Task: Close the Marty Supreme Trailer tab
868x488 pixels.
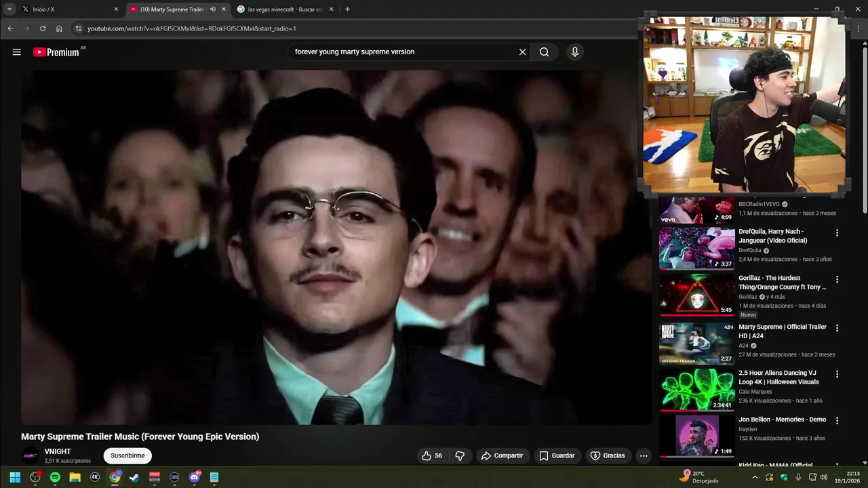Action: click(x=224, y=9)
